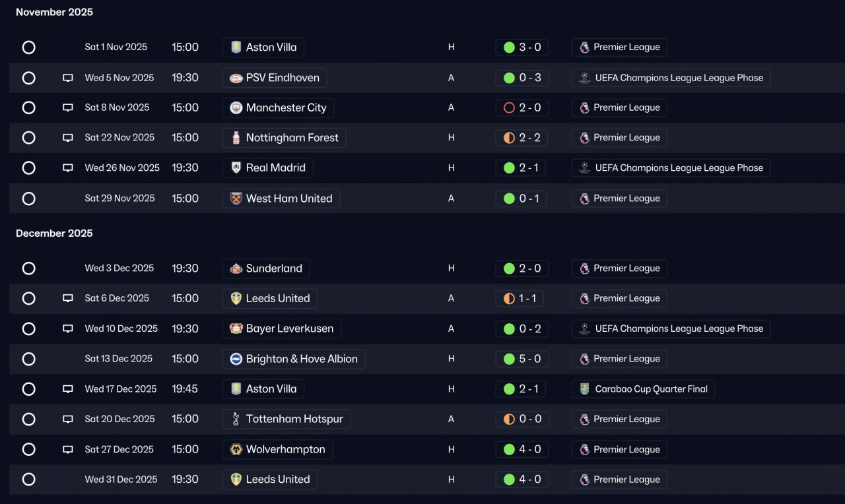Click the West Ham United crest icon

click(x=236, y=199)
